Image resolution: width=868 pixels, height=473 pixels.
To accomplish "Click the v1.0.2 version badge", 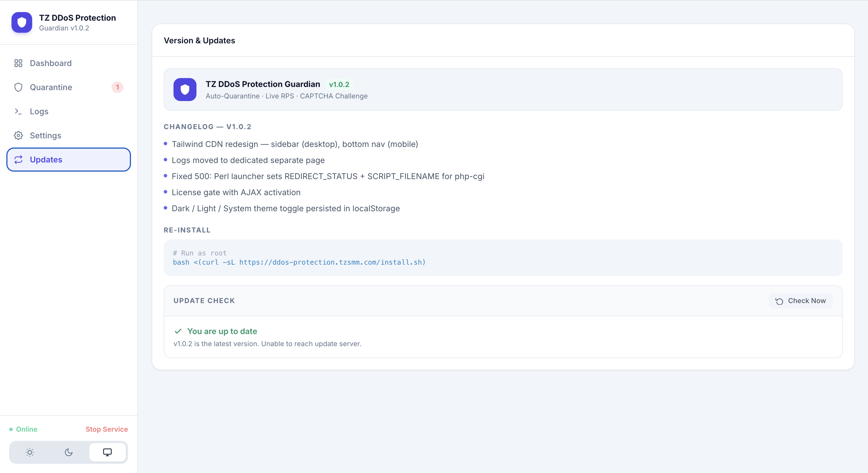I will coord(339,84).
